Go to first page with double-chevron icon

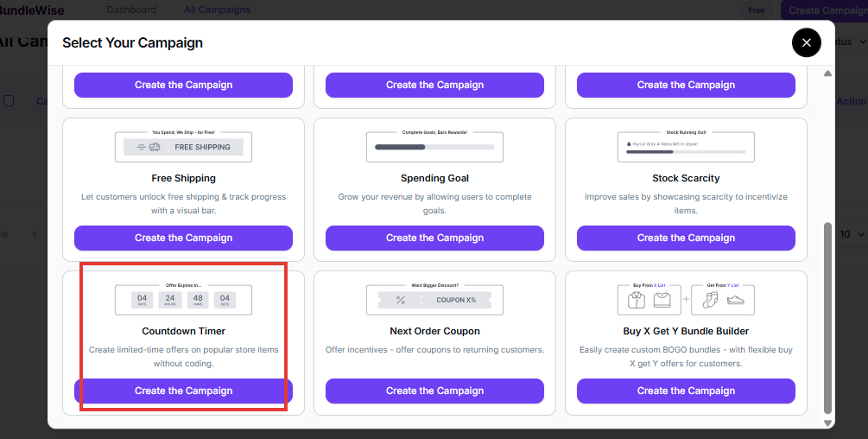tap(5, 235)
